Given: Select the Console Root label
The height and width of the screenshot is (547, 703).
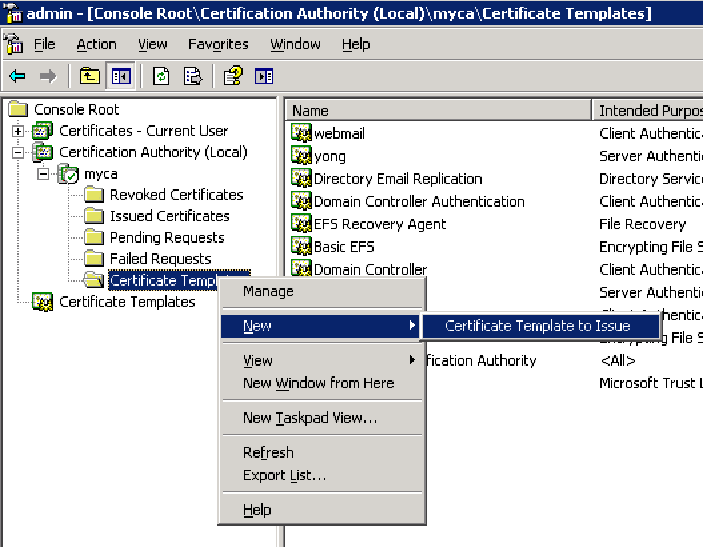Looking at the screenshot, I should coord(77,109).
